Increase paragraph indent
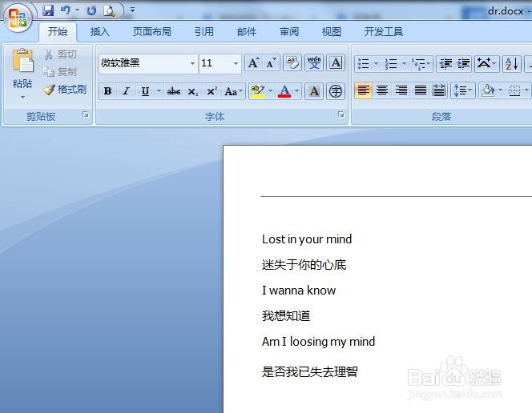 tap(463, 63)
